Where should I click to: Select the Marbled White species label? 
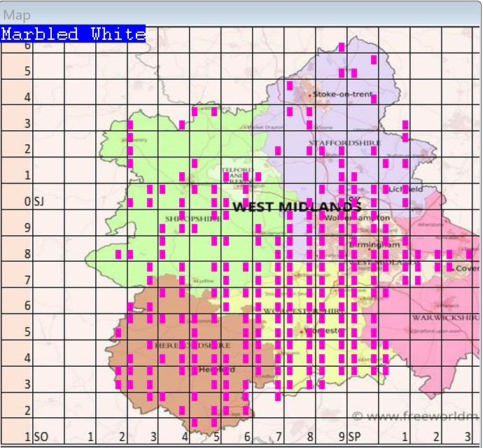(x=73, y=34)
